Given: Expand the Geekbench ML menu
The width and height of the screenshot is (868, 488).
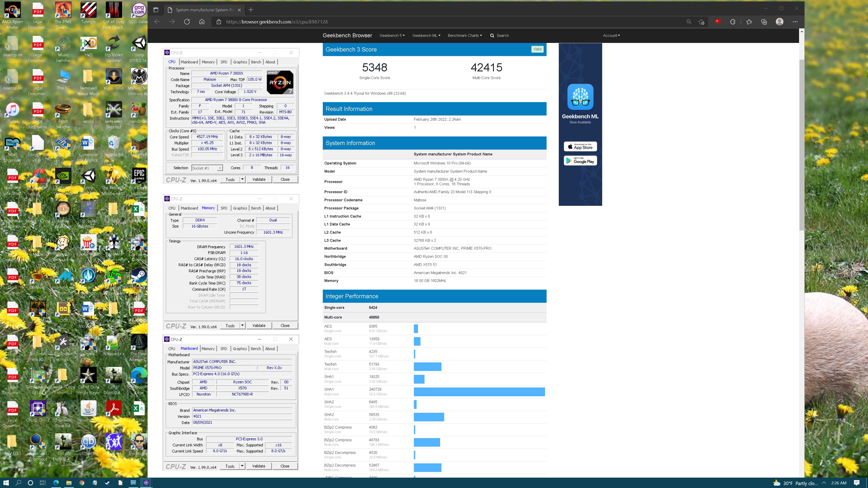Looking at the screenshot, I should (426, 35).
